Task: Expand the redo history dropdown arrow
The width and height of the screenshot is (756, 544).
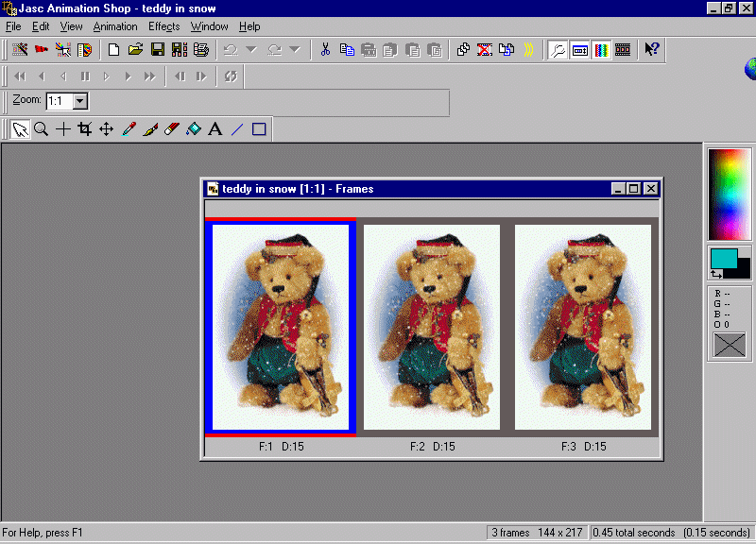Action: tap(294, 50)
